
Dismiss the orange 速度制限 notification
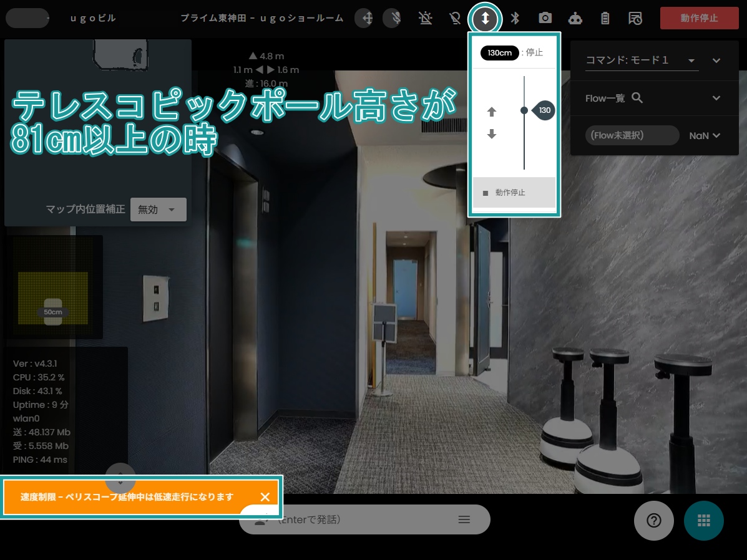pos(265,497)
